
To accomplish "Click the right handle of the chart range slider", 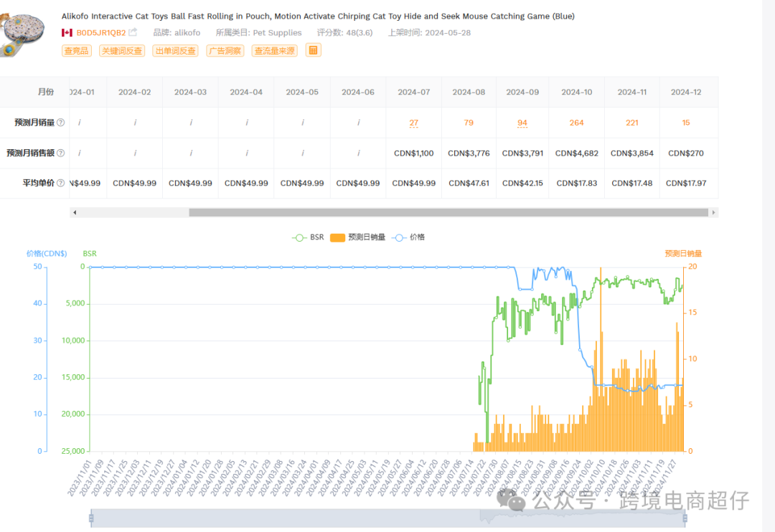I will 685,518.
